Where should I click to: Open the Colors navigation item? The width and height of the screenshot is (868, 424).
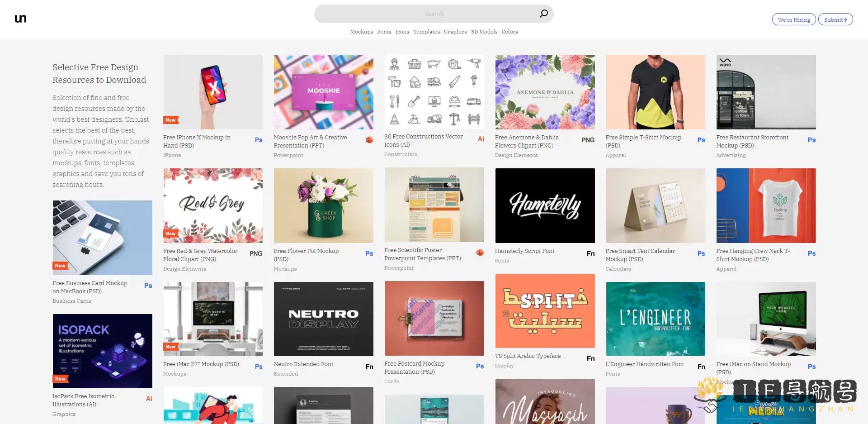pos(509,32)
